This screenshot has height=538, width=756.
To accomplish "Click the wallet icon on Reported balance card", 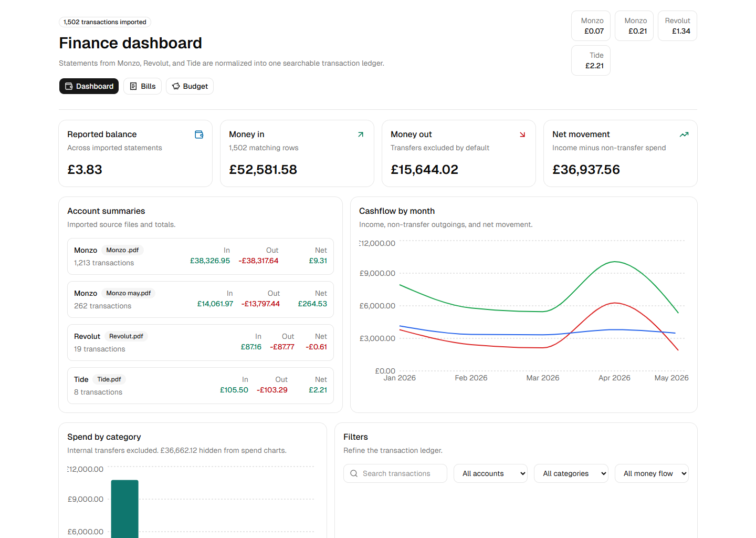I will pos(199,134).
